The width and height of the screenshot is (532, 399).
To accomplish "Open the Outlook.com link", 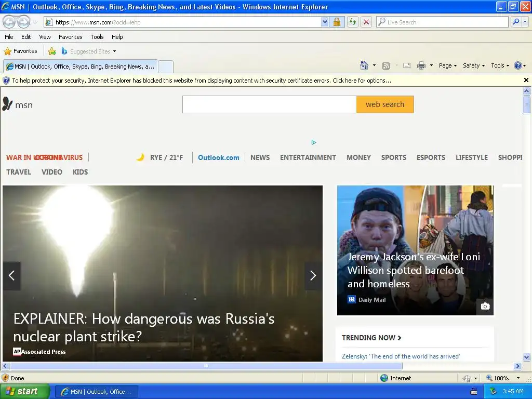I will click(x=219, y=157).
